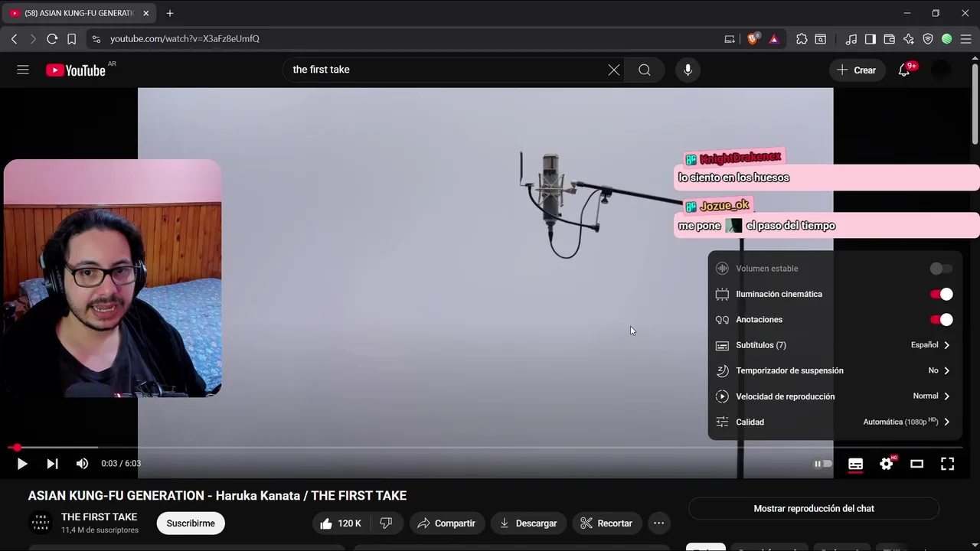Skip to the next video

(52, 464)
